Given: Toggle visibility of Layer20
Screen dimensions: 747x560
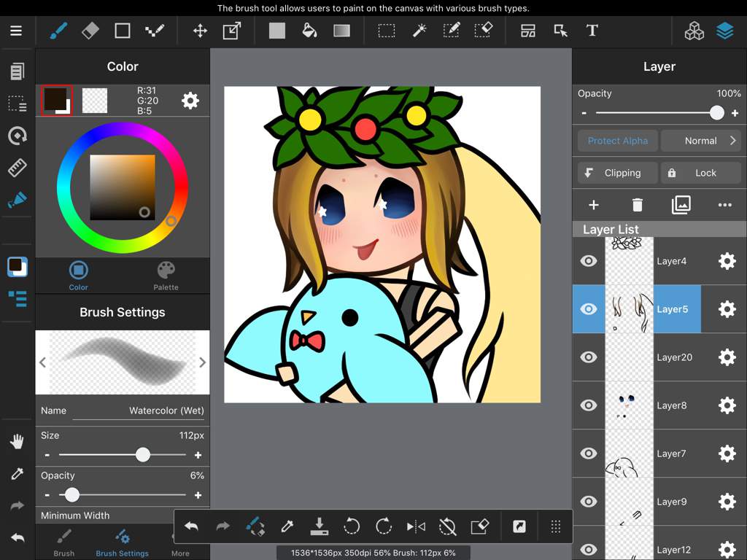Looking at the screenshot, I should pos(588,357).
